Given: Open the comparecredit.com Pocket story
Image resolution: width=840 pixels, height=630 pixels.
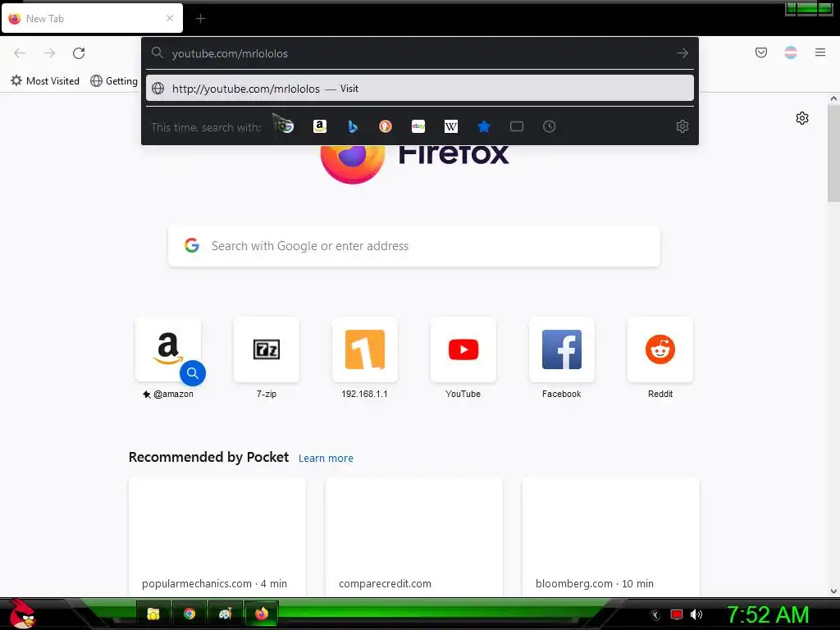Looking at the screenshot, I should click(x=413, y=536).
